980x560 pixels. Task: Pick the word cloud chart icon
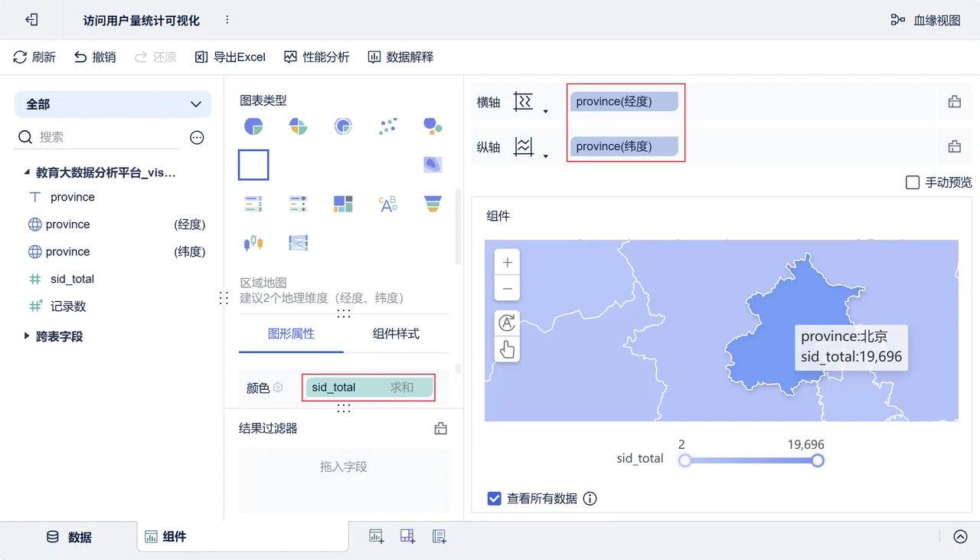click(x=388, y=204)
